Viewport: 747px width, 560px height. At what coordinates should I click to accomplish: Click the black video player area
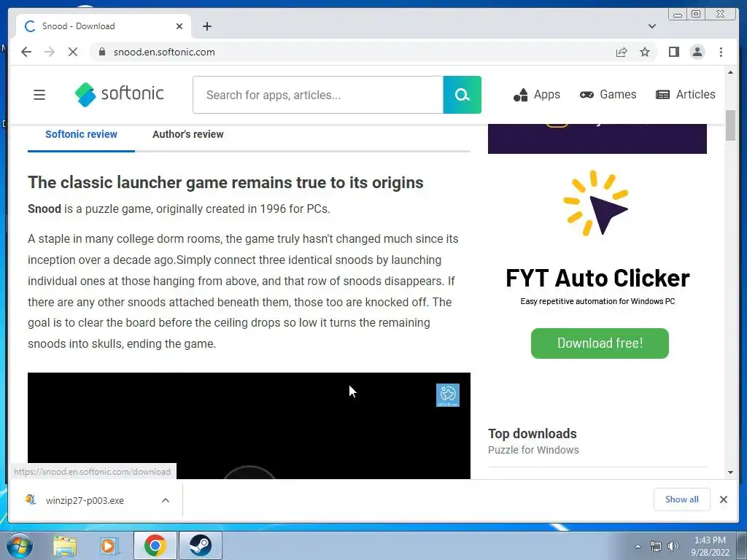[249, 426]
